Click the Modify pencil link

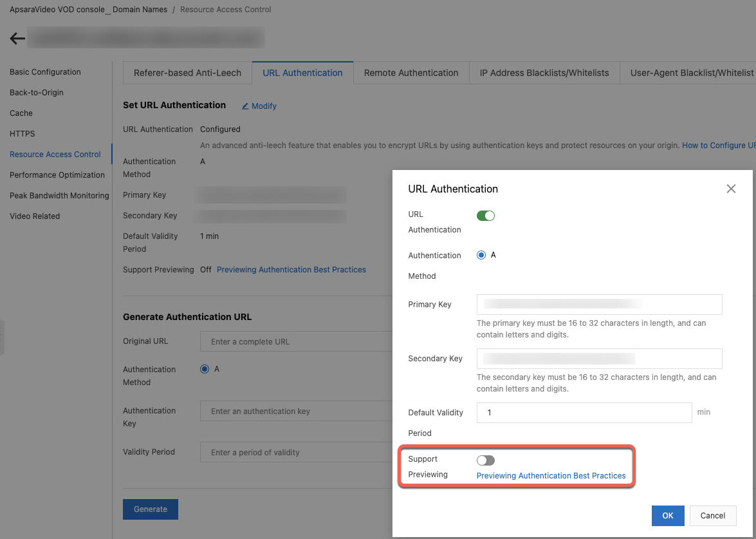259,106
